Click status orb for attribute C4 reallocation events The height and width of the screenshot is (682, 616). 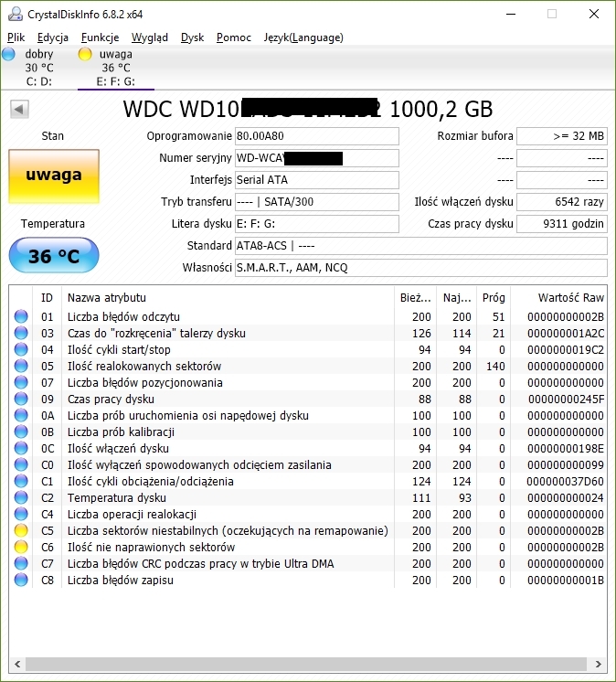coord(21,514)
